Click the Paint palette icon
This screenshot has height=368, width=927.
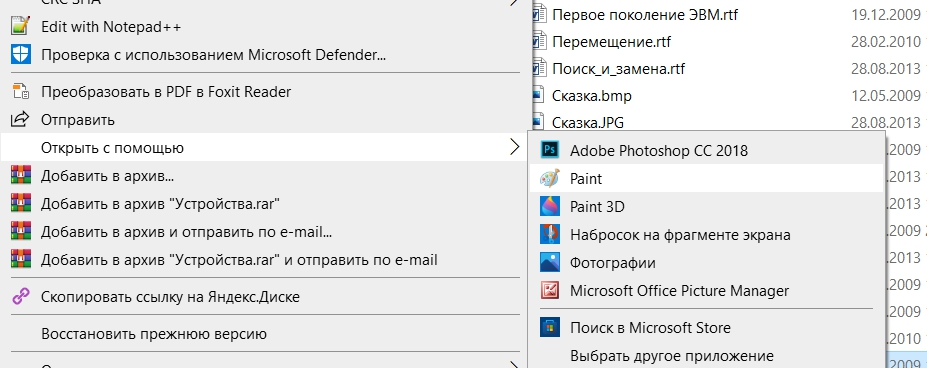pos(550,177)
